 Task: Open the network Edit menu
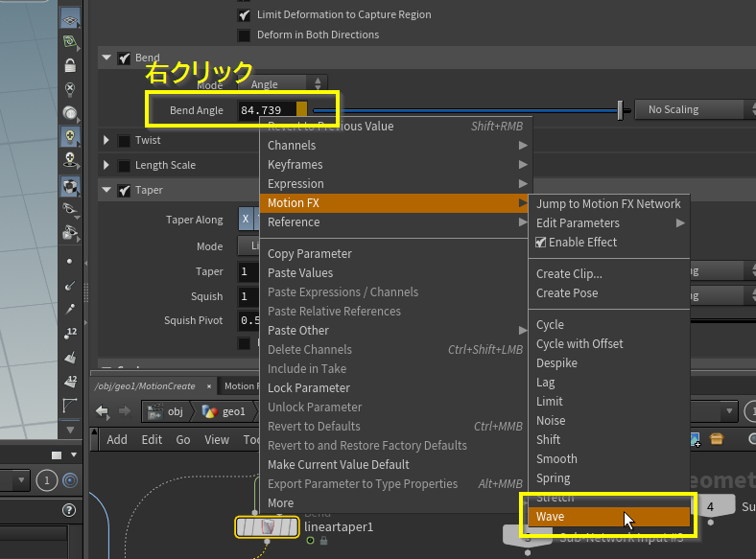pos(152,439)
